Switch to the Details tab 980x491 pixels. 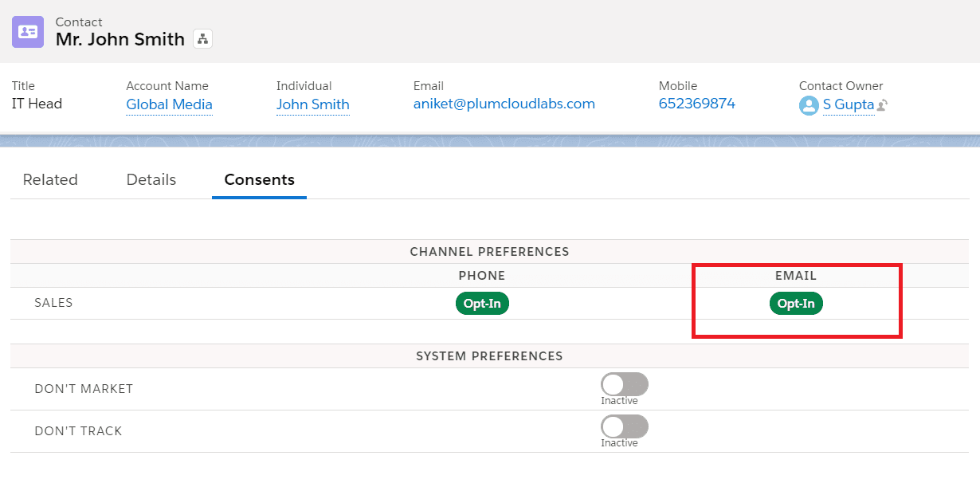pyautogui.click(x=151, y=179)
